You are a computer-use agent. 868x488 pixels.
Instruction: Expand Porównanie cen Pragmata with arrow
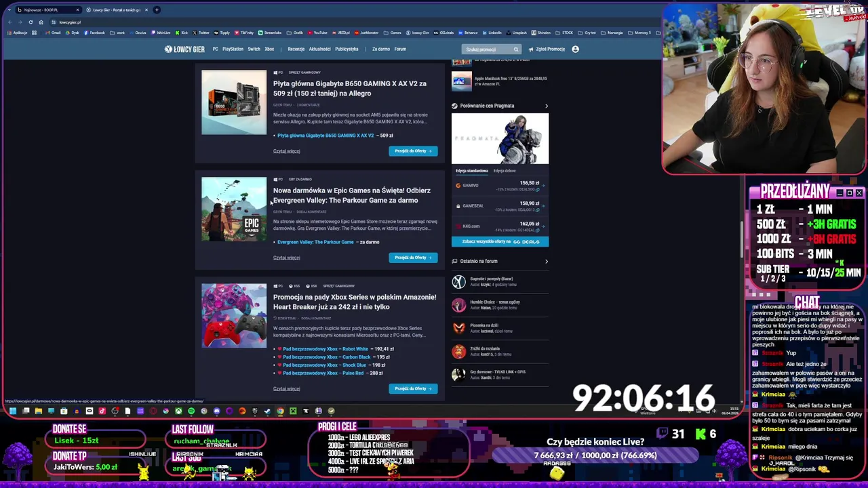(x=547, y=106)
